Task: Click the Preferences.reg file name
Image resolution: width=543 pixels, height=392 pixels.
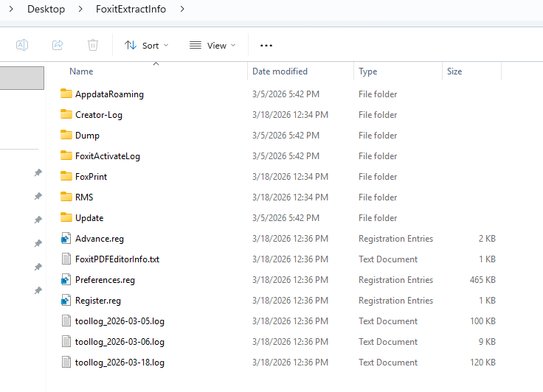Action: point(105,280)
